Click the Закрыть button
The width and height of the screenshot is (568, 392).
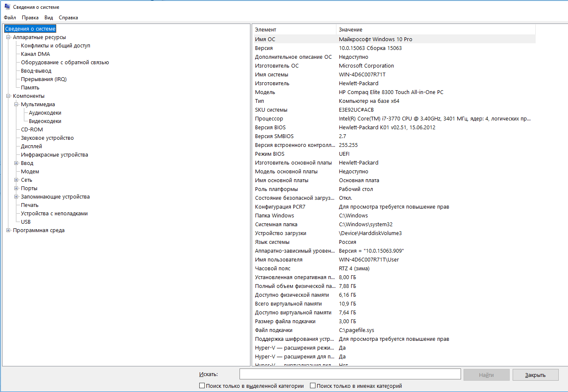(x=535, y=375)
